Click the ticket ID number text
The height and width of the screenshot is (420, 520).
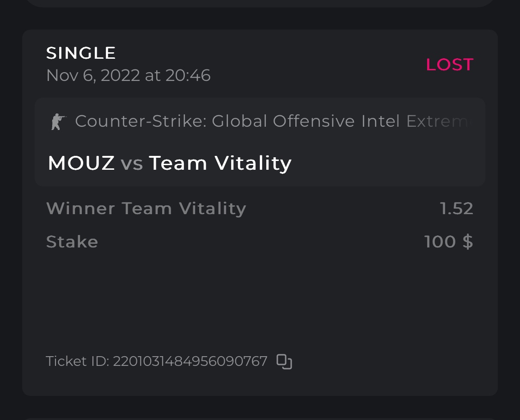pyautogui.click(x=190, y=361)
